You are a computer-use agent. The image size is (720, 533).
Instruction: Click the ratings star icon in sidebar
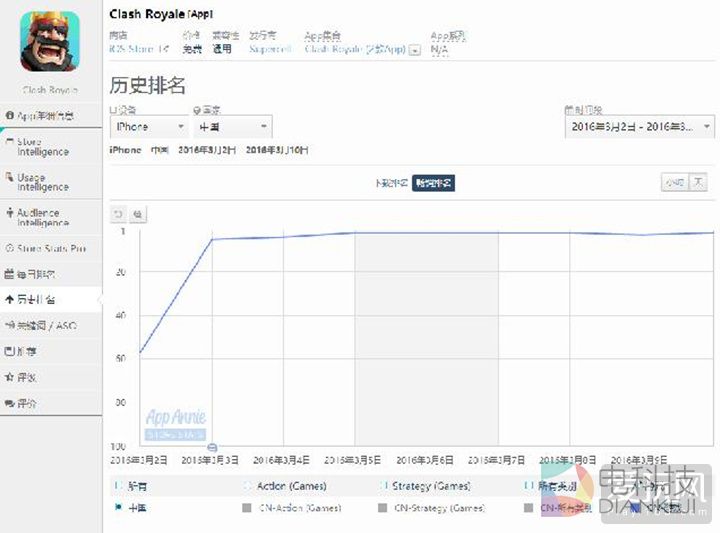click(x=9, y=377)
